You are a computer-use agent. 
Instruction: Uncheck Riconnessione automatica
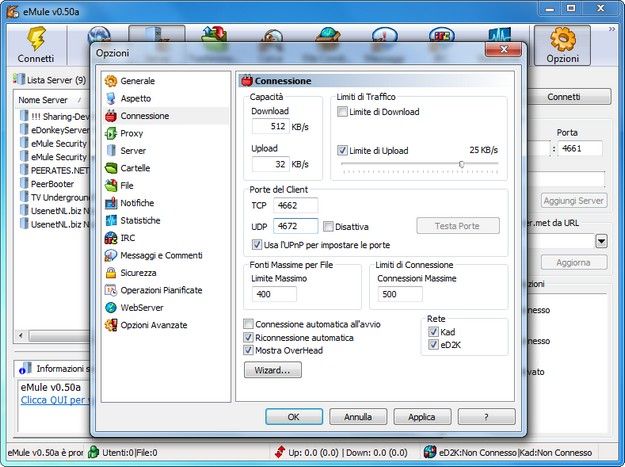click(x=248, y=337)
